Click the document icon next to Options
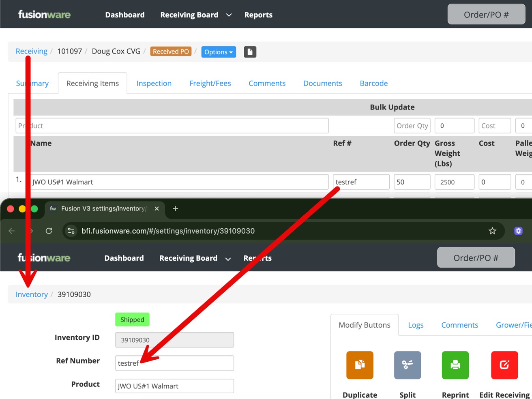This screenshot has height=399, width=532. pos(250,52)
